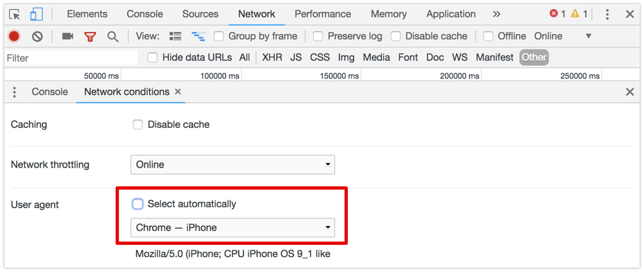
Task: Clear the network log
Action: 37,36
